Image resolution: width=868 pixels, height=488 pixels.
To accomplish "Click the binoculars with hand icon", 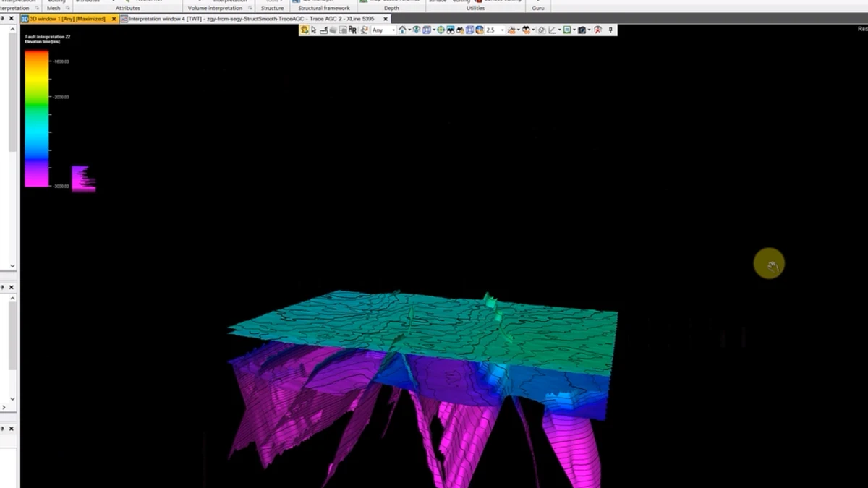I will [461, 30].
